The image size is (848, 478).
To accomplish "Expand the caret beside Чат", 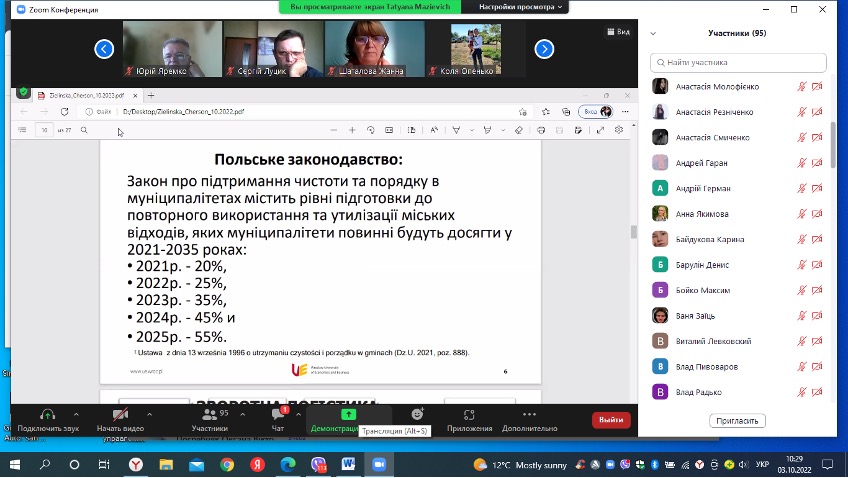I will (x=298, y=415).
